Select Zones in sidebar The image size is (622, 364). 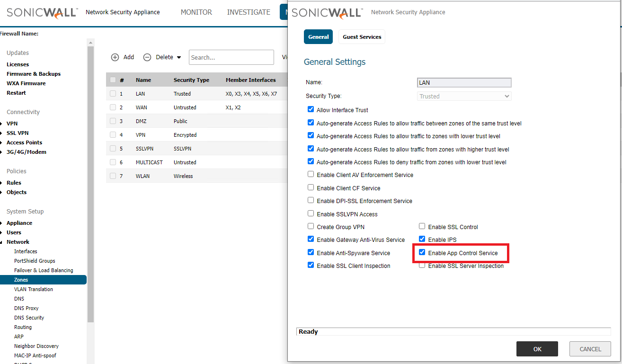click(43, 280)
